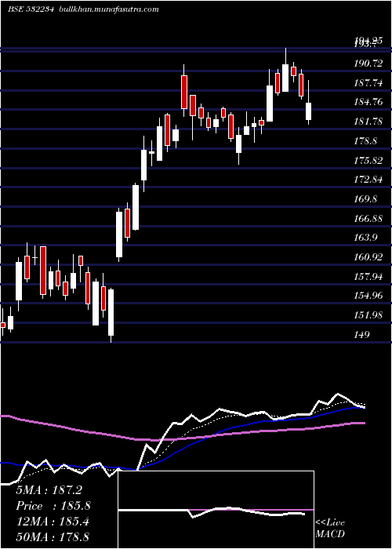The width and height of the screenshot is (392, 549).
Task: Click the 50MA : 178.8 readout
Action: point(53,536)
